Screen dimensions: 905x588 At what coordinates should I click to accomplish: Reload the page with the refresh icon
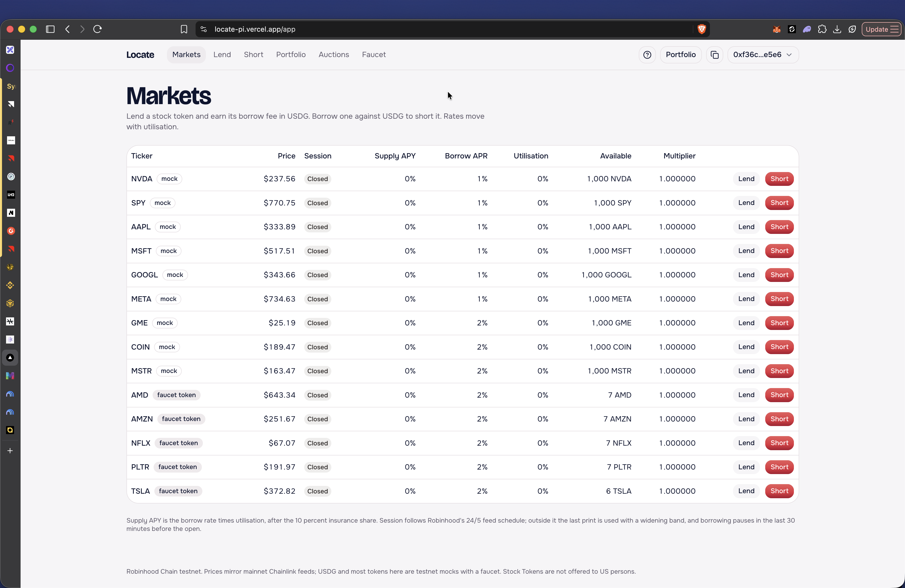coord(97,29)
